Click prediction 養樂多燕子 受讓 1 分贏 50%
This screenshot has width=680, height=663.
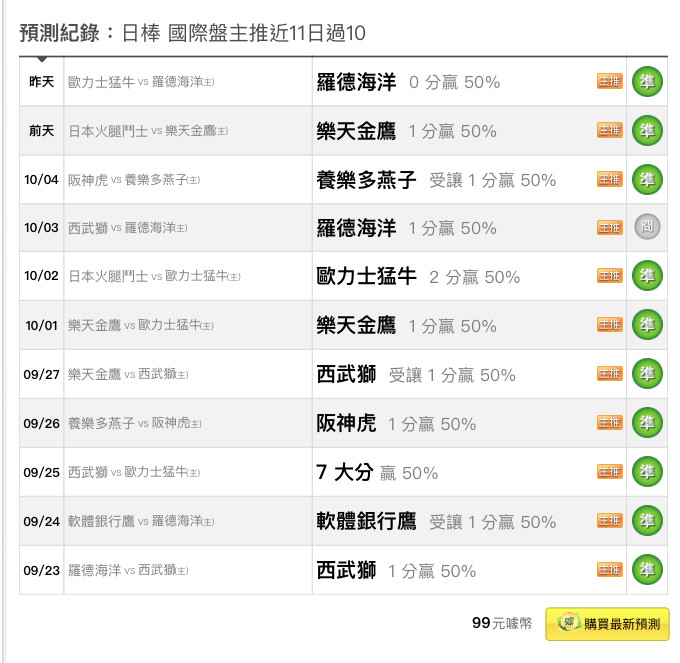tap(436, 180)
